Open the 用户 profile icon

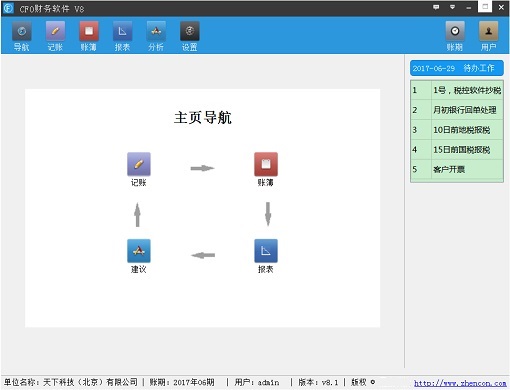pyautogui.click(x=488, y=31)
